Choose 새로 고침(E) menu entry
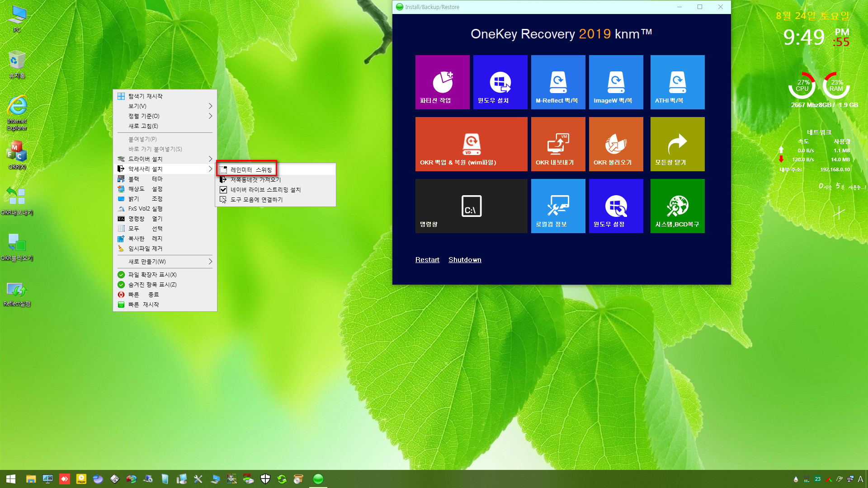The height and width of the screenshot is (488, 868). [165, 126]
